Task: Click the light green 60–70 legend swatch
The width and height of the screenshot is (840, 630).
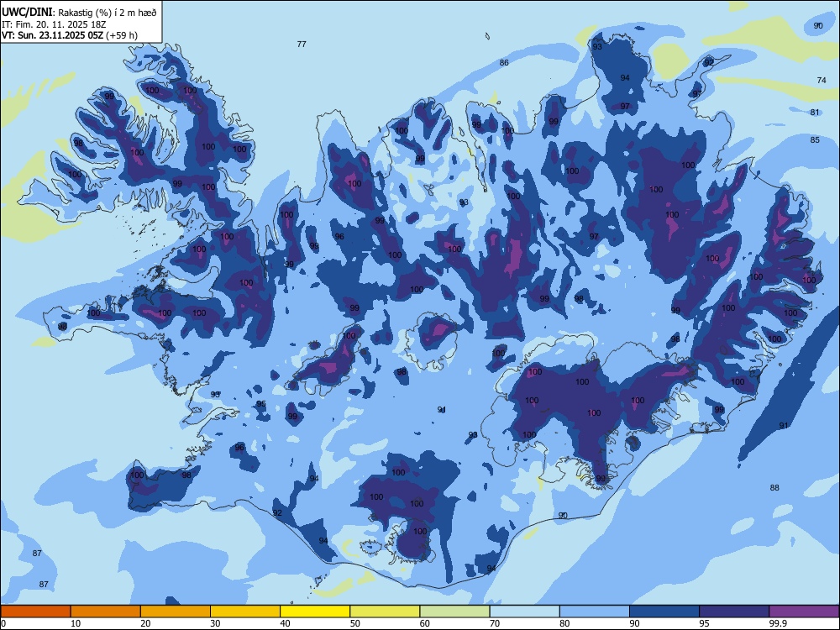Action: click(454, 612)
